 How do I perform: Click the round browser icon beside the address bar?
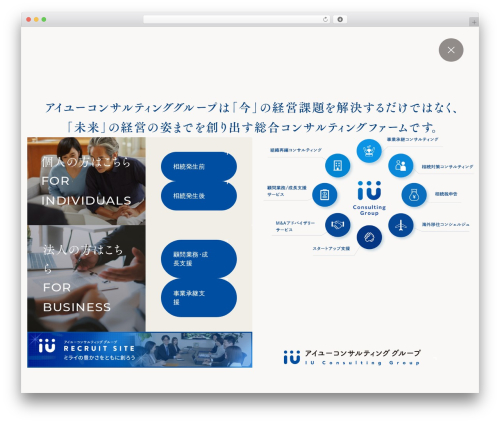[x=340, y=19]
